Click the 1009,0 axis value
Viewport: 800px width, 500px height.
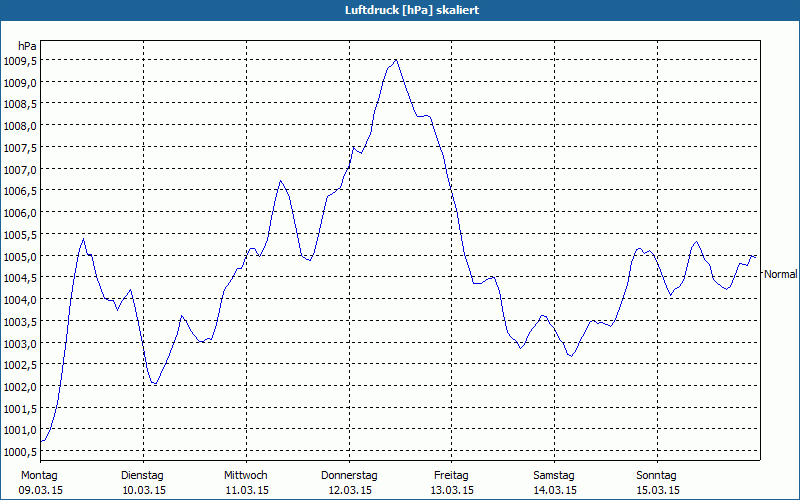[x=20, y=83]
